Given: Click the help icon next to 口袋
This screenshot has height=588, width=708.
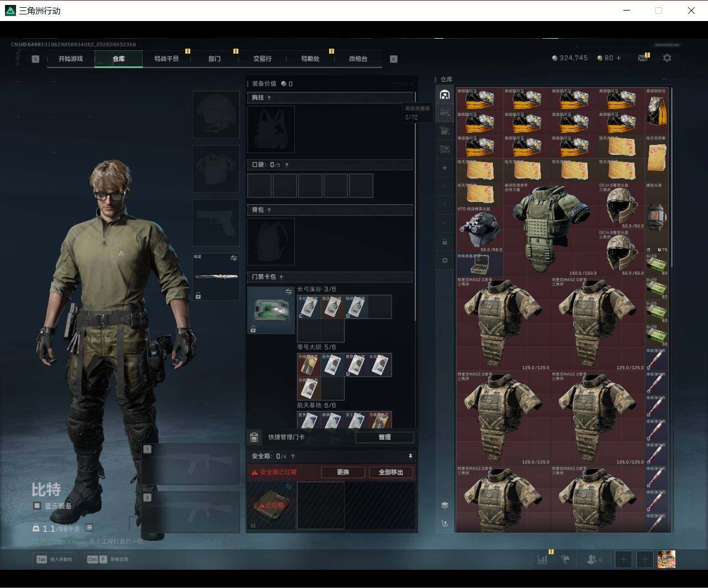Looking at the screenshot, I should 286,165.
